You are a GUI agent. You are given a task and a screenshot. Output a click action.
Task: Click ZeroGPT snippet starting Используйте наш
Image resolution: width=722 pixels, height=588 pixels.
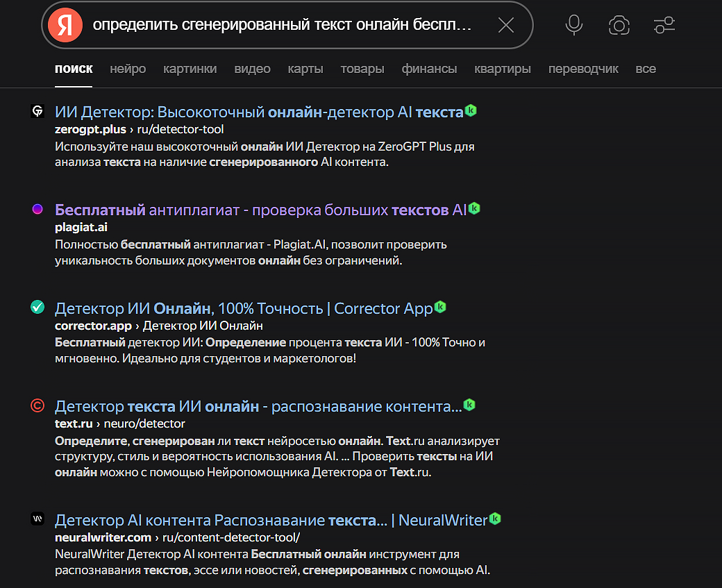[265, 154]
